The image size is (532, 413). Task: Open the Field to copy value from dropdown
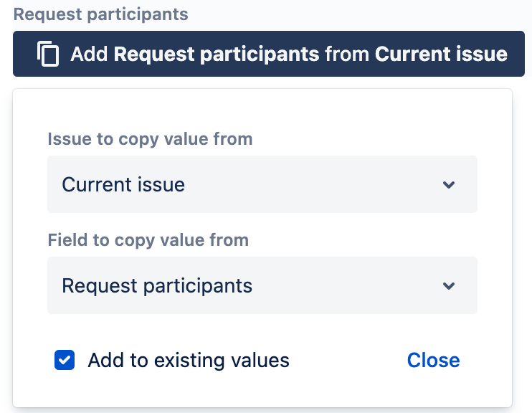click(x=262, y=285)
